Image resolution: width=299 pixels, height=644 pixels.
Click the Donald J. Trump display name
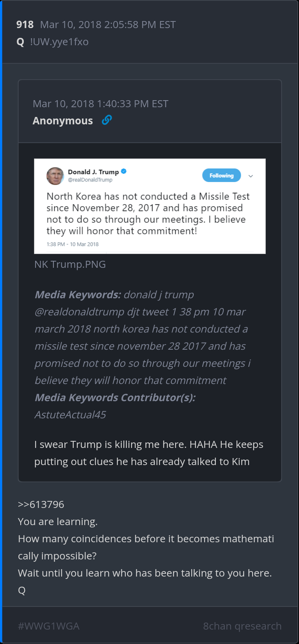coord(93,172)
